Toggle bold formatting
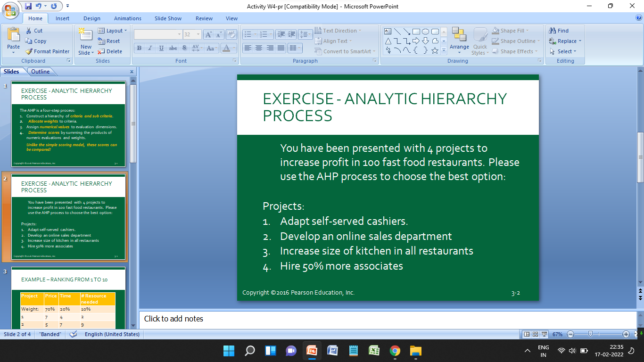This screenshot has width=644, height=362. pos(139,48)
